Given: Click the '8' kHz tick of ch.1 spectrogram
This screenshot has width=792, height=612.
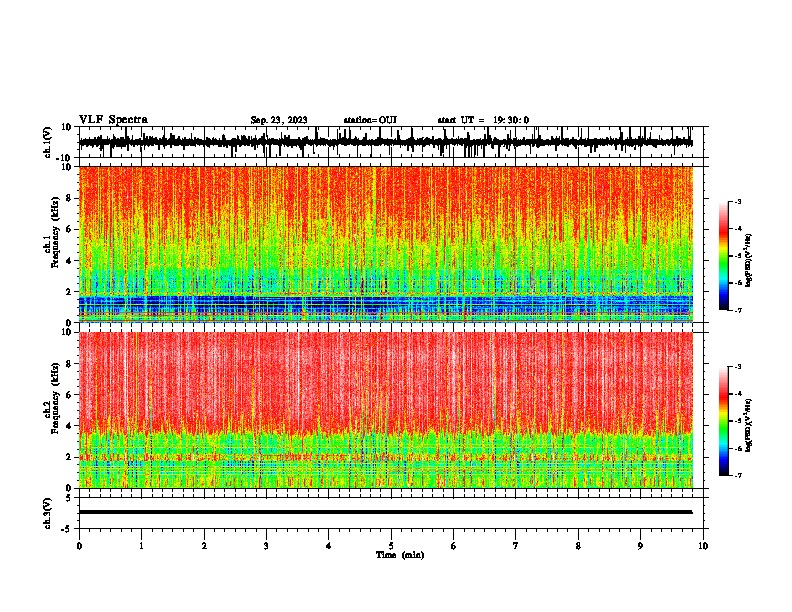Looking at the screenshot, I should tap(69, 198).
